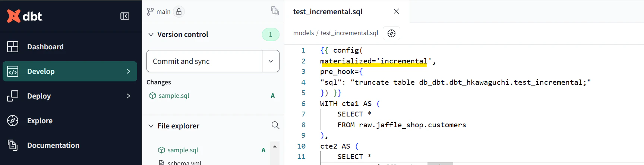Select the test_incremental.sql editor tab
Viewport: 644px width, 165px height.
tap(328, 12)
